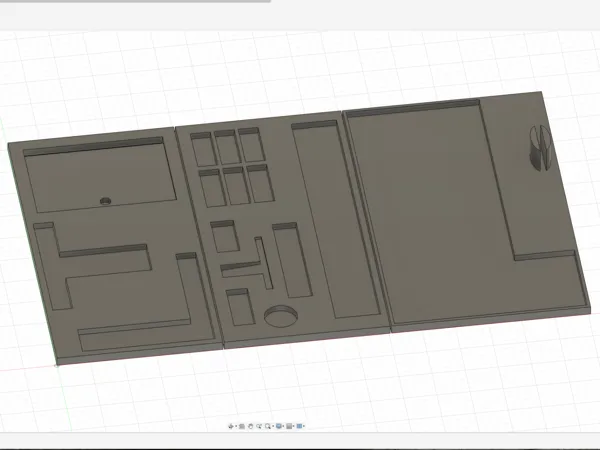600x450 pixels.
Task: Open Grid and Snaps settings icon
Action: coord(289,426)
